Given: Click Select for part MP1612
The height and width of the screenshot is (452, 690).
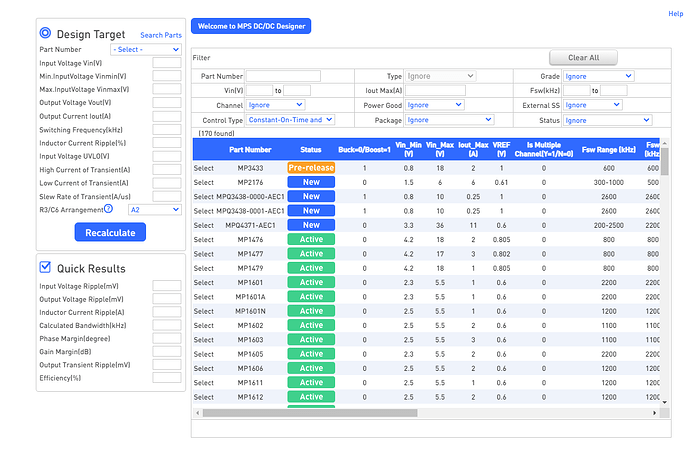Looking at the screenshot, I should pos(204,397).
